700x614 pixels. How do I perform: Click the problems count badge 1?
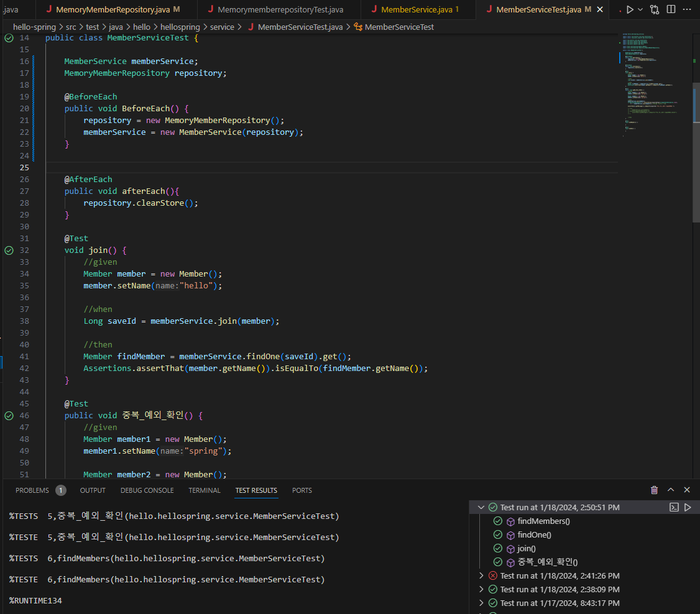(61, 490)
